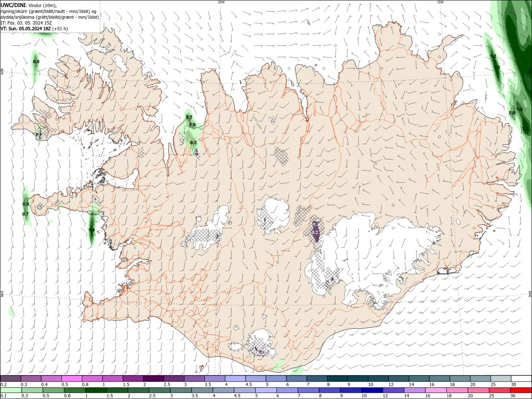Select the pink '20' swatch in bottom legend
The height and width of the screenshot is (399, 532).
[x=478, y=390]
